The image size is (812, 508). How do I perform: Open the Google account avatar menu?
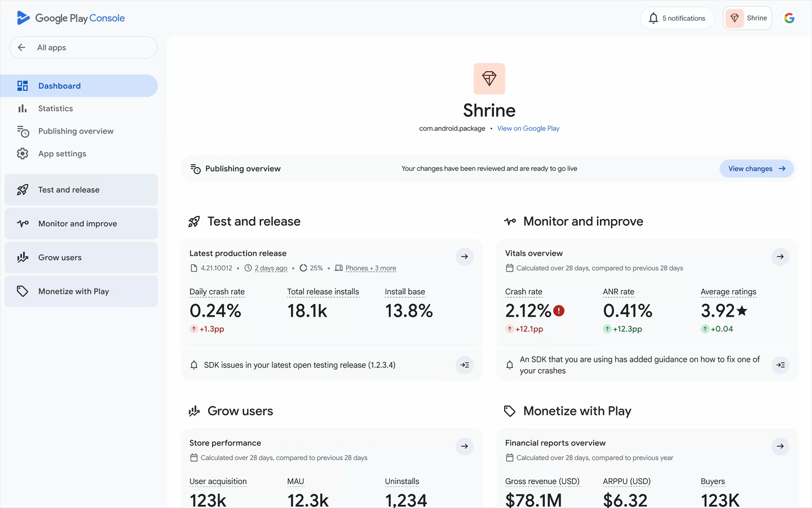click(789, 17)
